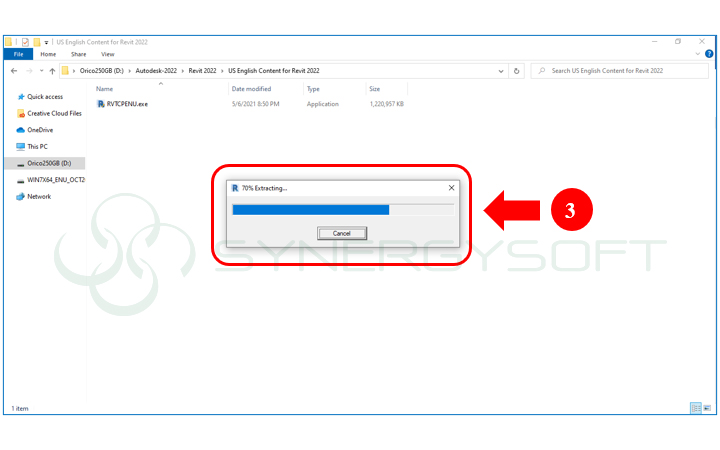Switch to the Home ribbon tab
The width and height of the screenshot is (720, 450).
[x=48, y=54]
